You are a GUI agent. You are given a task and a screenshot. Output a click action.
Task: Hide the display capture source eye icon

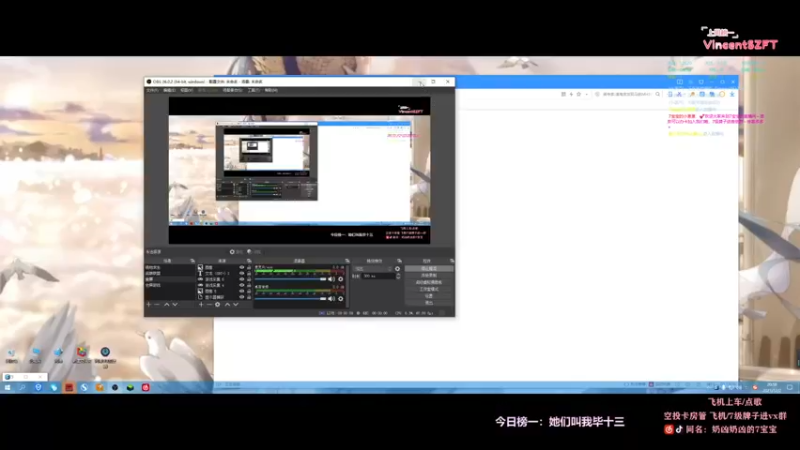242,297
